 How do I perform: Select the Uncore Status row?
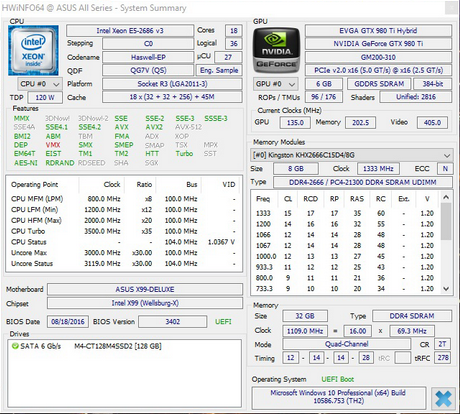[x=123, y=264]
